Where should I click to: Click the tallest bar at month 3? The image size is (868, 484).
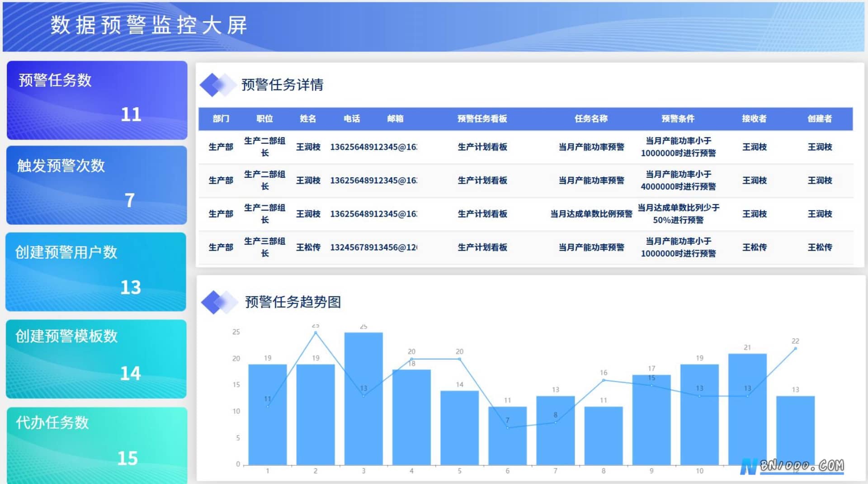[x=363, y=399]
